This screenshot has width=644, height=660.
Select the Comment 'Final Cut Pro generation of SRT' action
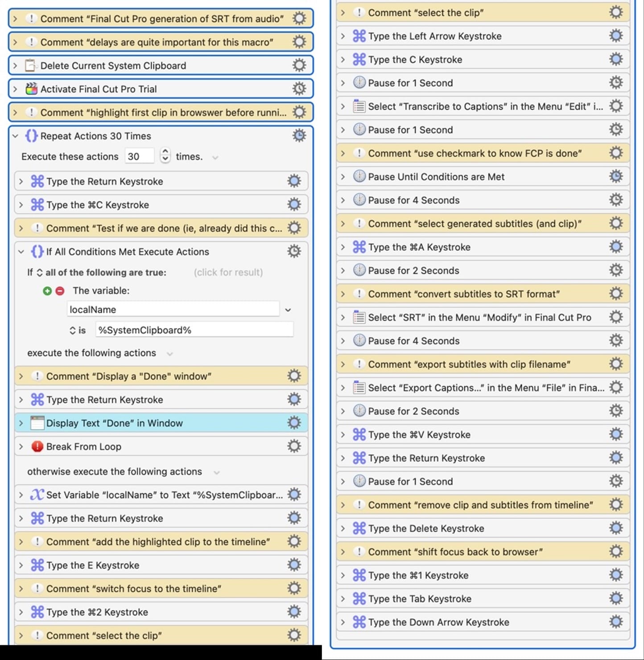(161, 19)
